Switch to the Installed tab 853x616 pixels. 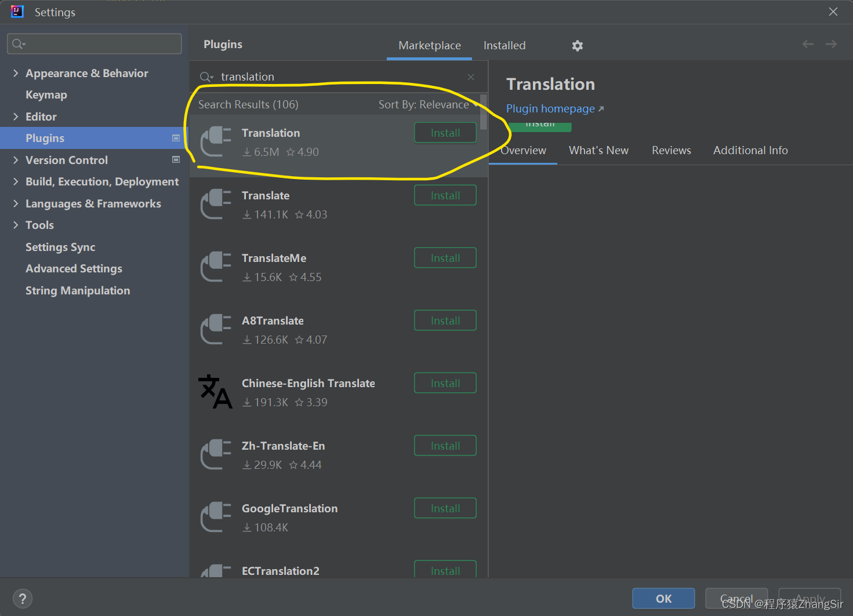tap(504, 45)
